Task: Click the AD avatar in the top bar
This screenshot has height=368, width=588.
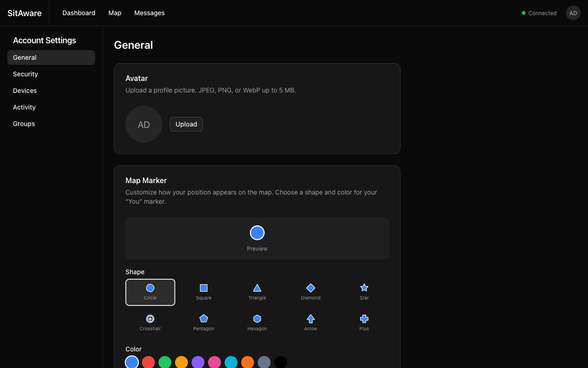Action: [x=573, y=13]
